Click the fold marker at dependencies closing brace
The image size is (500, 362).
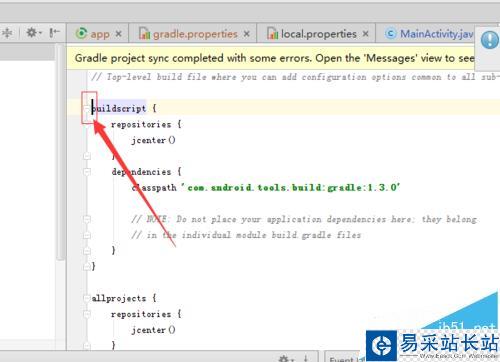click(87, 251)
